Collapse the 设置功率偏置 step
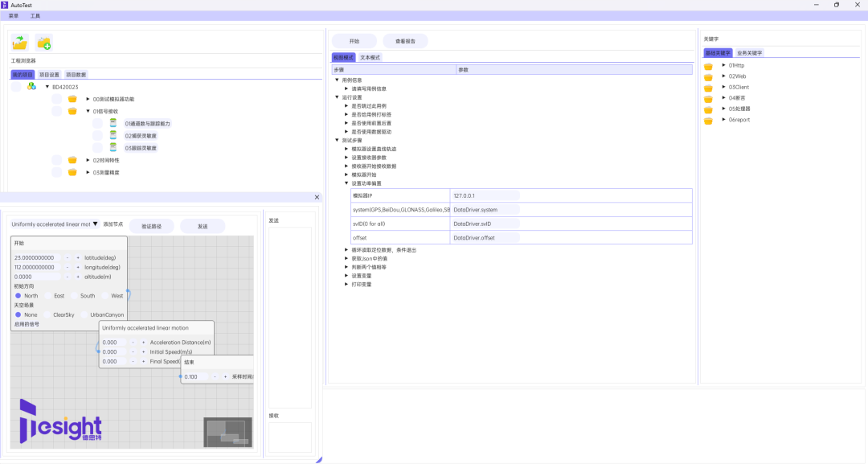868x464 pixels. point(346,183)
